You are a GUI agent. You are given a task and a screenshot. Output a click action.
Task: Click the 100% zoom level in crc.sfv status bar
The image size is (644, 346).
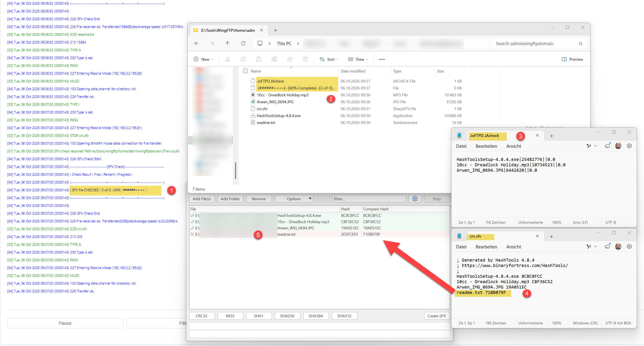coord(557,323)
